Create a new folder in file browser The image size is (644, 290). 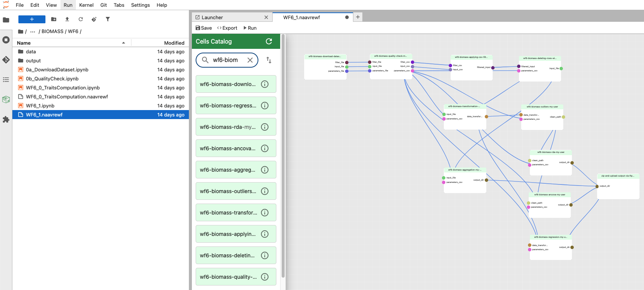54,19
